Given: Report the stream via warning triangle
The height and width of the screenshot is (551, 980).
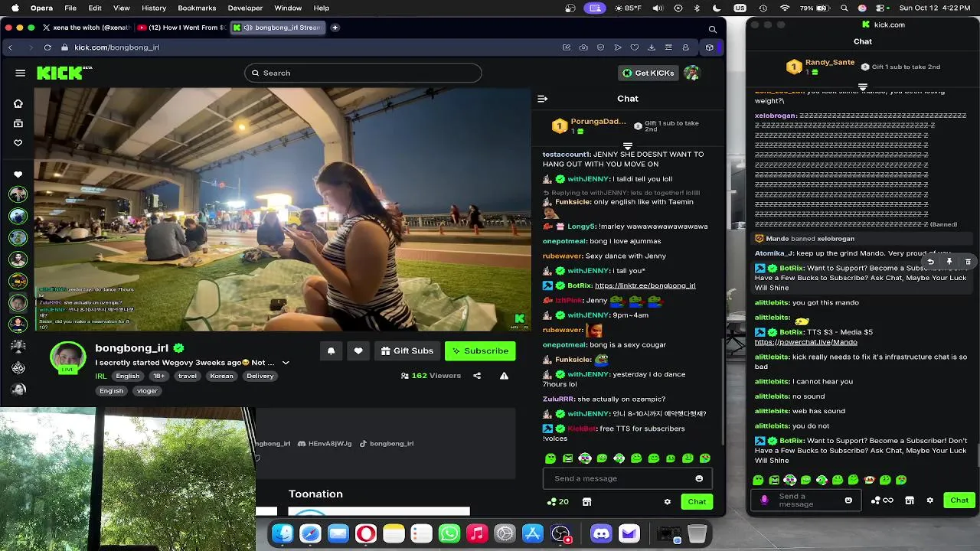Looking at the screenshot, I should (504, 376).
